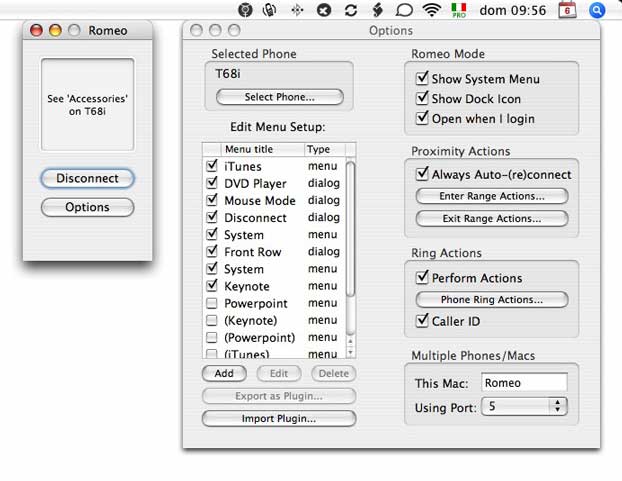Minimize the Romeo window with yellow button

[55, 30]
